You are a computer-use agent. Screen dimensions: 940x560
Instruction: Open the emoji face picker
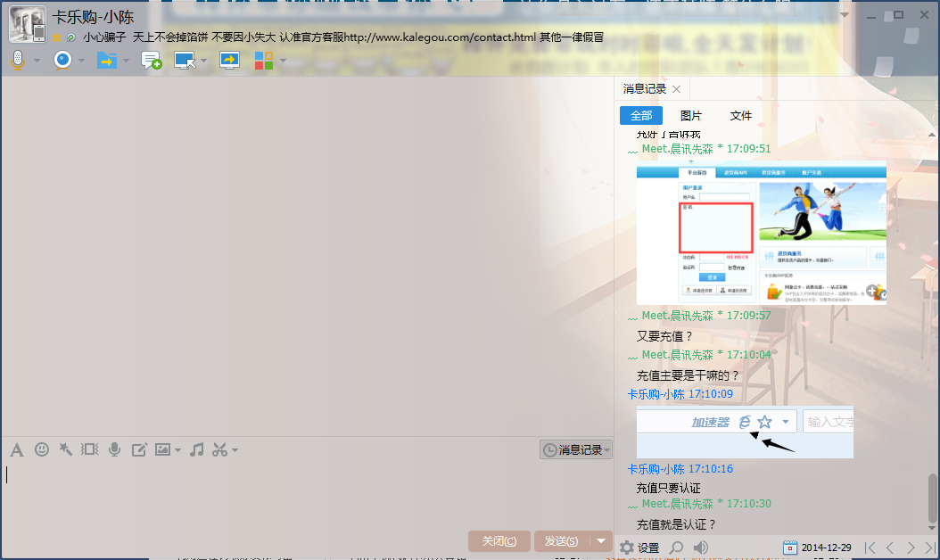point(41,449)
